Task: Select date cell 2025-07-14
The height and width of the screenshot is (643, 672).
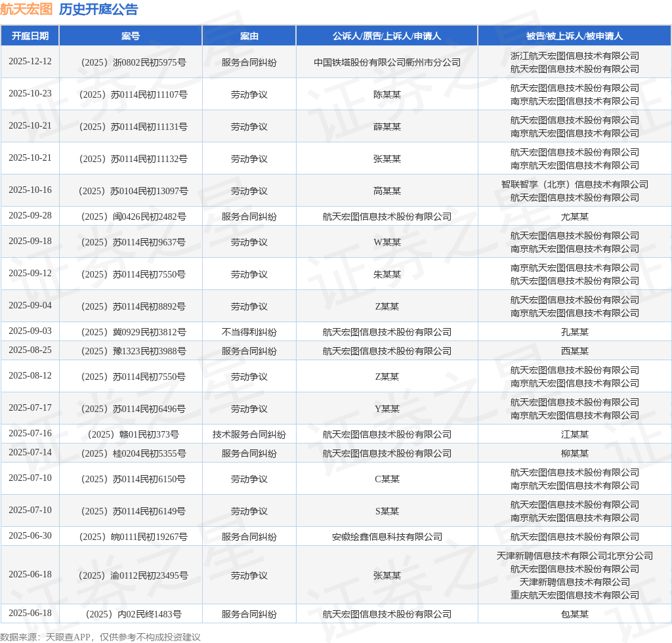Action: 30,452
